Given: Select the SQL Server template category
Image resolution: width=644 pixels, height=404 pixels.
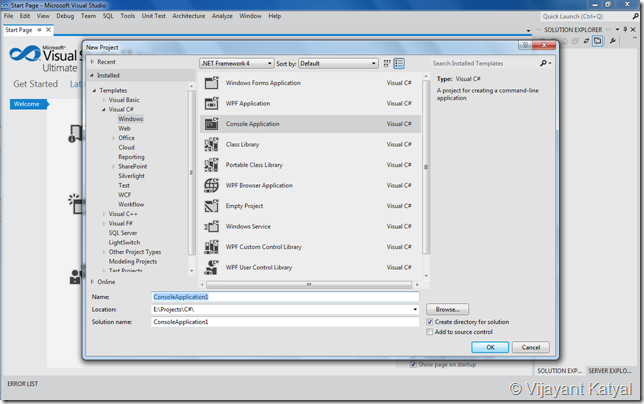Looking at the screenshot, I should click(123, 233).
